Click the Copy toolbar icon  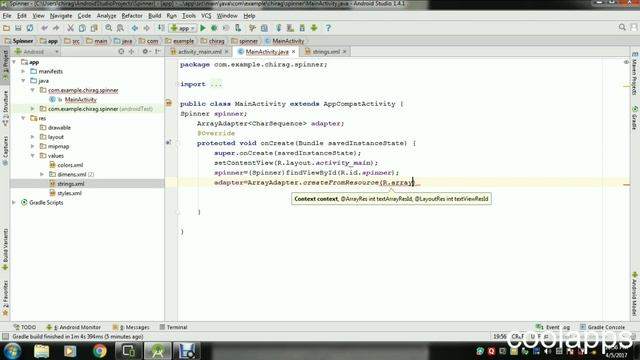[82, 28]
